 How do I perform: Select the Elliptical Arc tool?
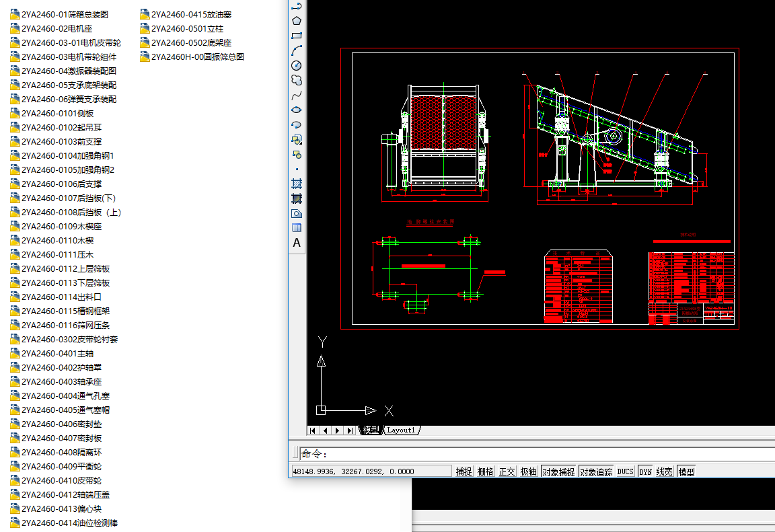click(297, 124)
